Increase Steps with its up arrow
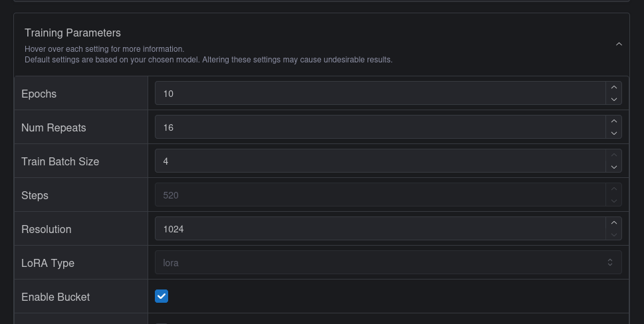 pos(614,189)
